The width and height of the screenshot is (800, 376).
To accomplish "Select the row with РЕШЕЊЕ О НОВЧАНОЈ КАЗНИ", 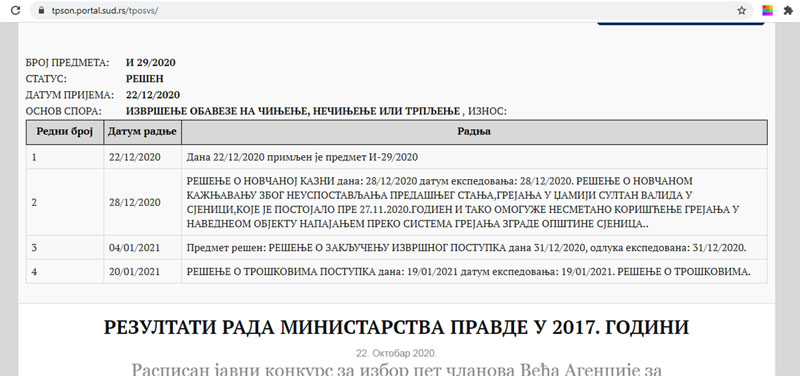I will (x=396, y=202).
